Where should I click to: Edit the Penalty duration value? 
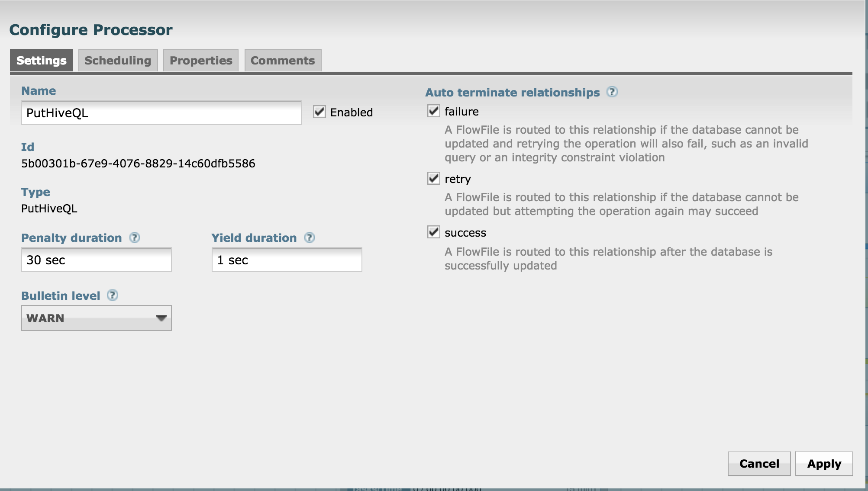(96, 260)
